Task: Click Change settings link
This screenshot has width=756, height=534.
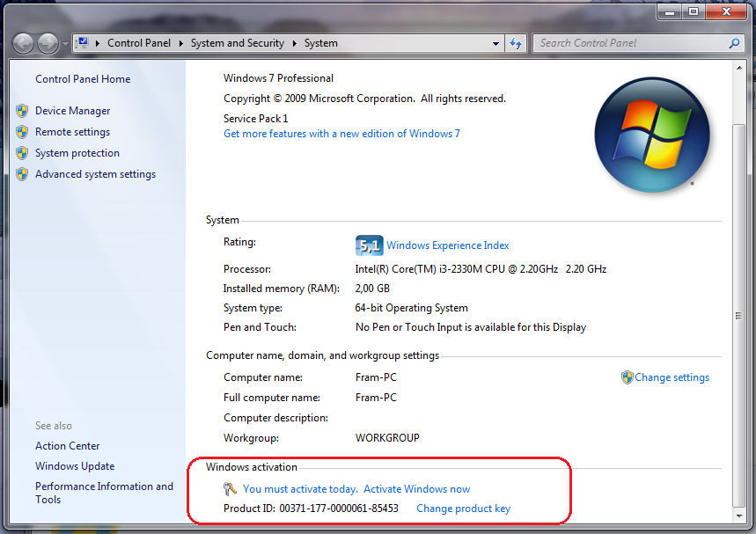Action: (x=672, y=377)
